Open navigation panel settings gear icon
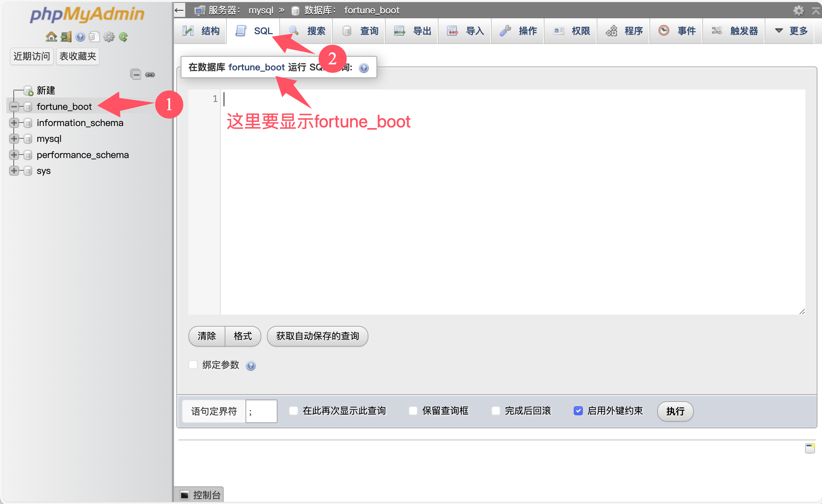822x504 pixels. [x=109, y=37]
